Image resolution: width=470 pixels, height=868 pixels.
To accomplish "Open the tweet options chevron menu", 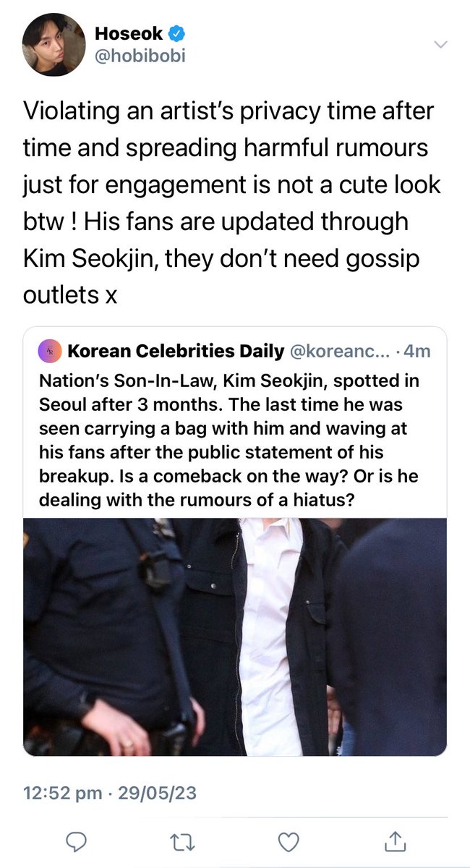I will tap(439, 45).
